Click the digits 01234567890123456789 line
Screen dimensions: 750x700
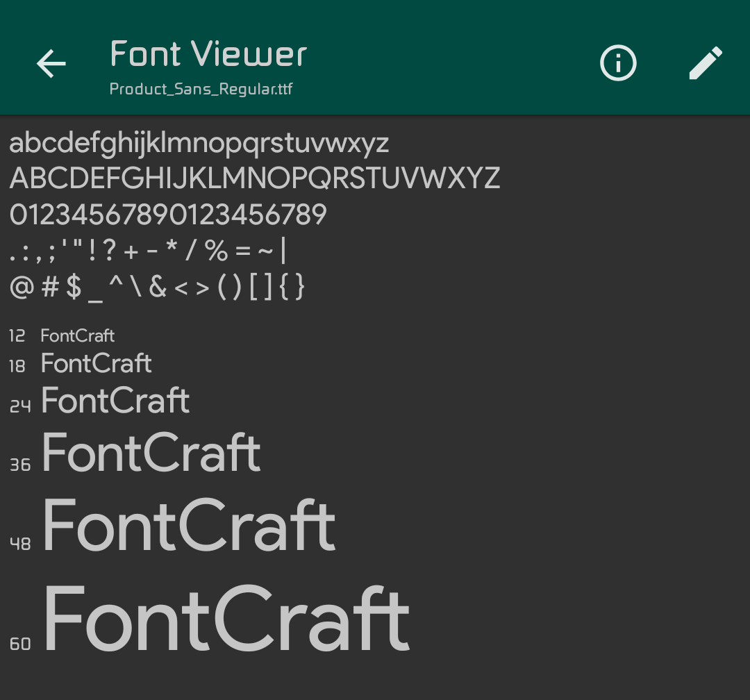(168, 214)
